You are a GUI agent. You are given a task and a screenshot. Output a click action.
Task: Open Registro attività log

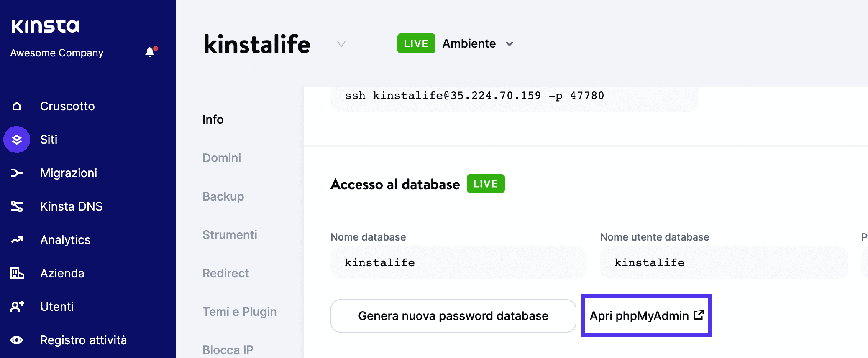pos(84,340)
